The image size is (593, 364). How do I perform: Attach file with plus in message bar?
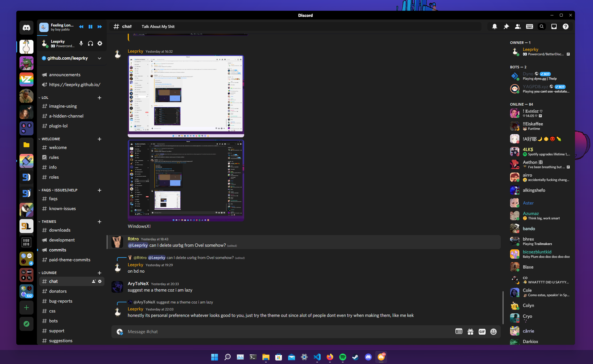pyautogui.click(x=120, y=332)
